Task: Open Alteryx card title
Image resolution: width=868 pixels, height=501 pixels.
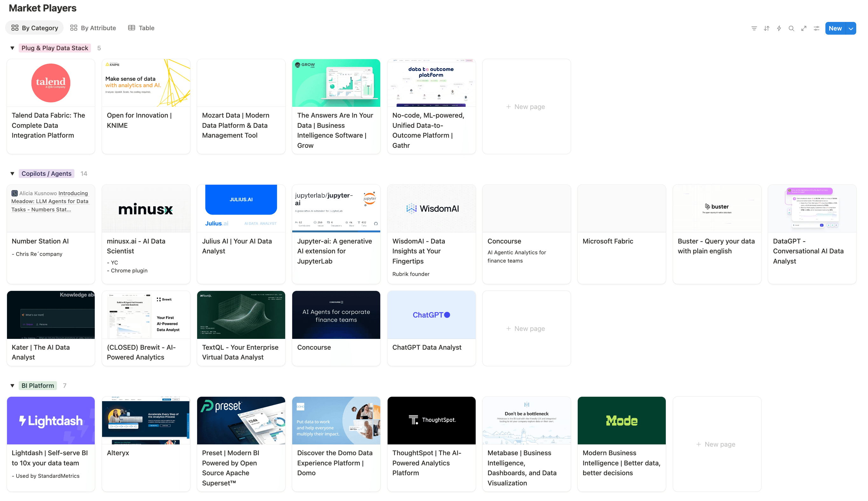Action: [x=118, y=453]
